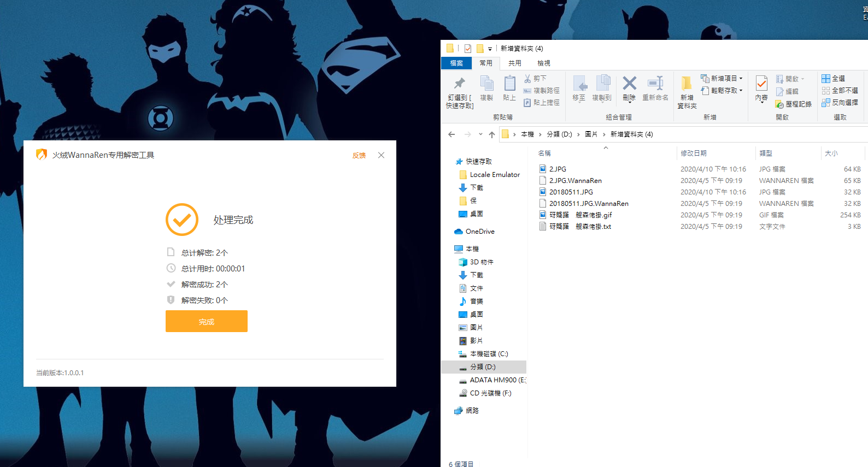
Task: Click the orange checkmark completion icon
Action: (x=182, y=220)
